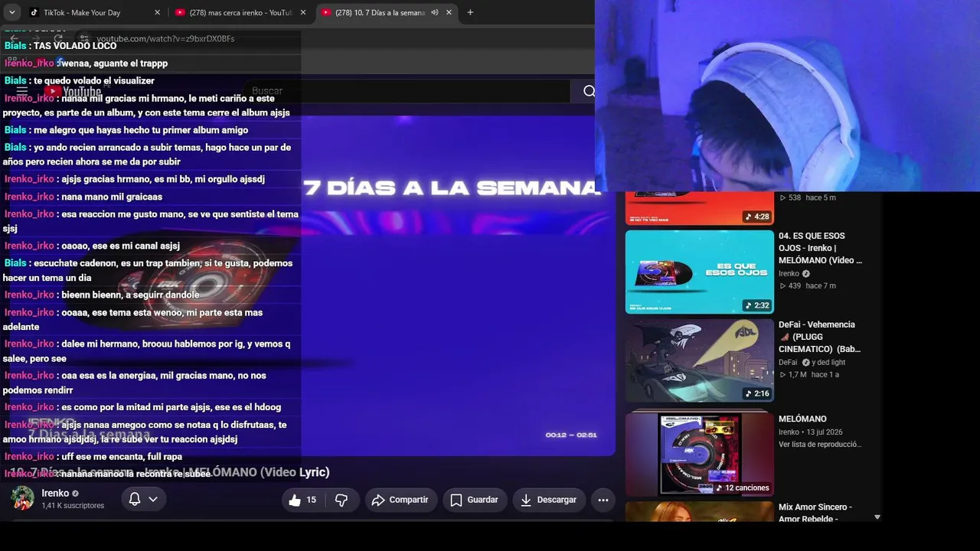Go to YouTube home via the logo

74,91
